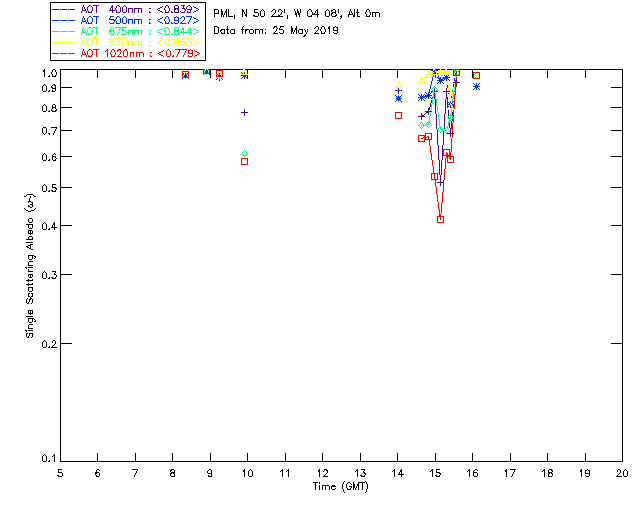
Task: Click the AOT 500nm legend entry
Action: click(x=126, y=20)
